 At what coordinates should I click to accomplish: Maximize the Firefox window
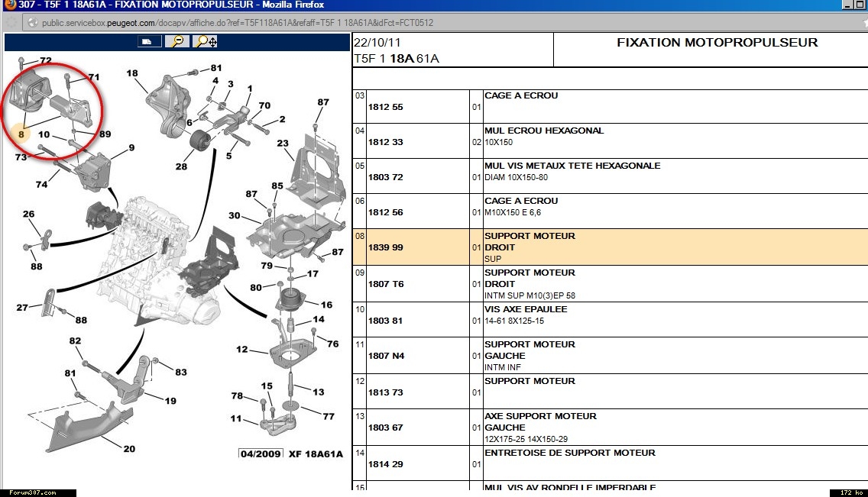click(x=860, y=5)
